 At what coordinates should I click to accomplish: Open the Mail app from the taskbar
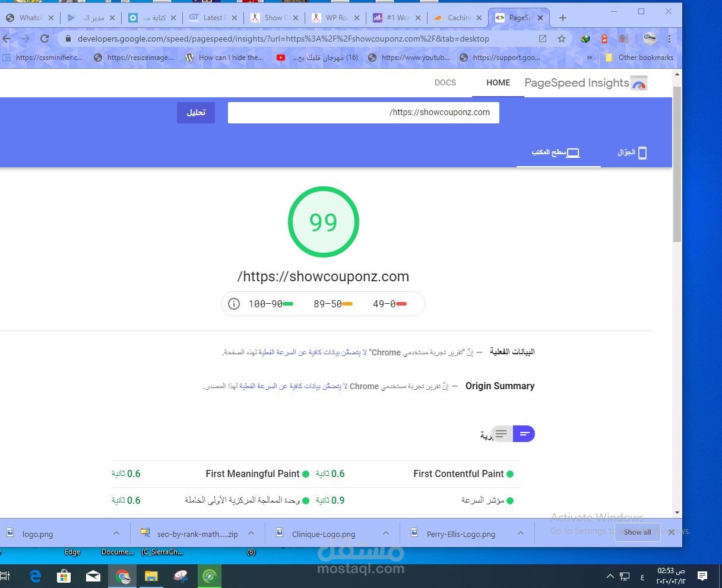pos(93,576)
